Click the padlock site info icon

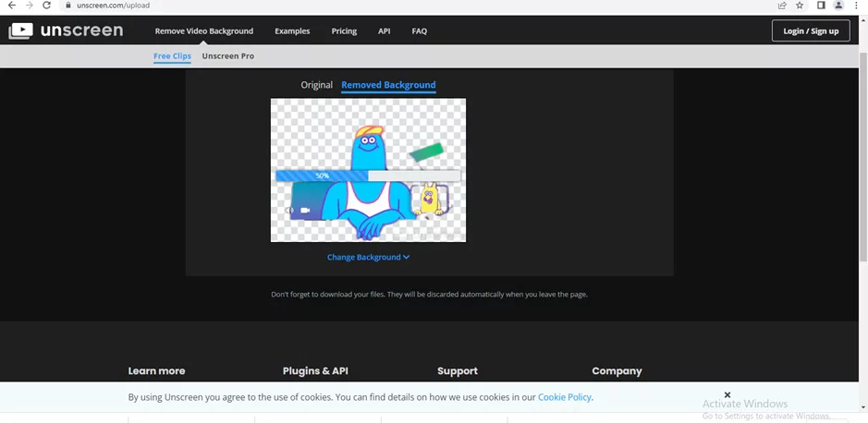click(68, 6)
